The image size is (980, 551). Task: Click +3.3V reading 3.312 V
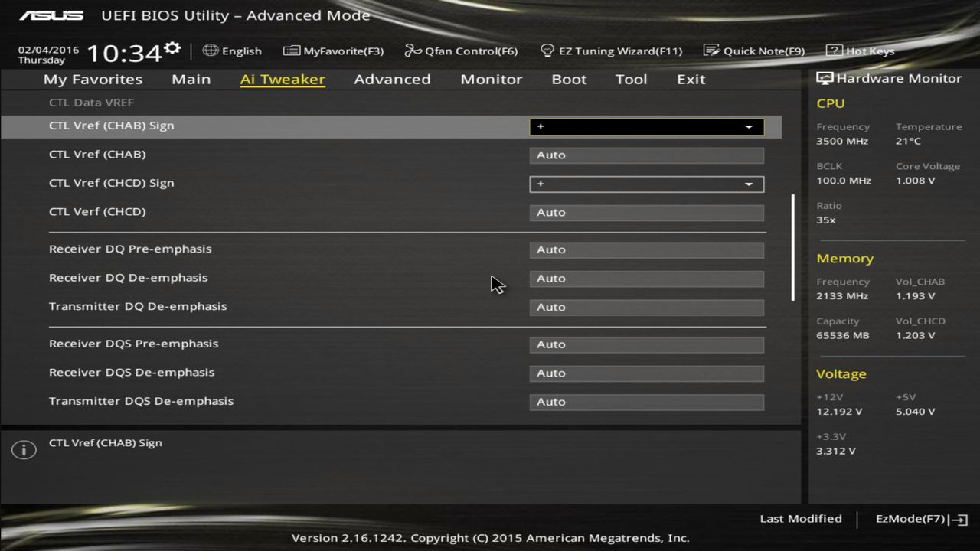836,451
